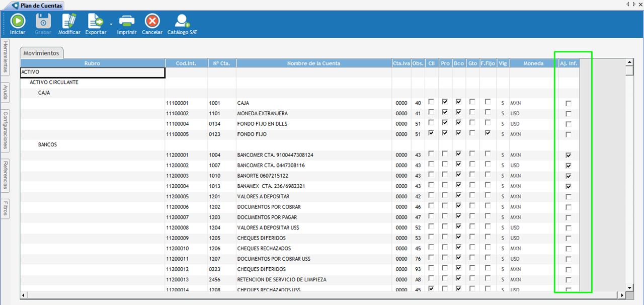Screen dimensions: 644x305
Task: Open the Exportar dropdown arrow
Action: [110, 24]
